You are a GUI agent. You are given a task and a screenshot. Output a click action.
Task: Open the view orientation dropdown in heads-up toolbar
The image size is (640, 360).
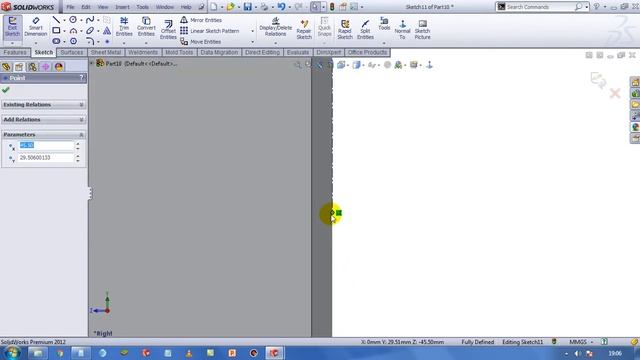(x=348, y=65)
